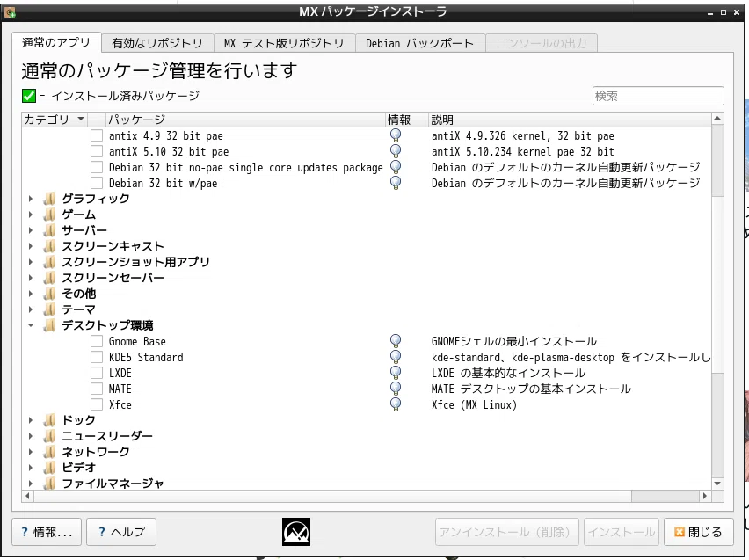
Task: Click info bulb for antiX 5.10 32 bit pae
Action: 396,151
